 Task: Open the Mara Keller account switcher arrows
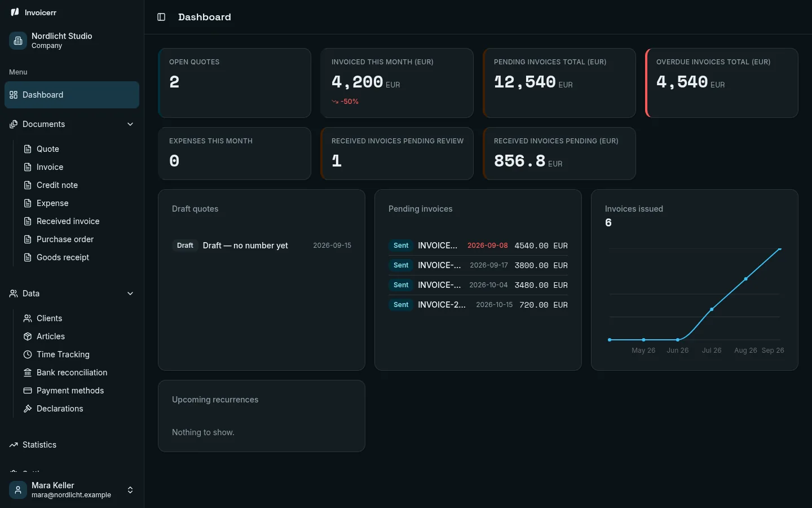130,490
